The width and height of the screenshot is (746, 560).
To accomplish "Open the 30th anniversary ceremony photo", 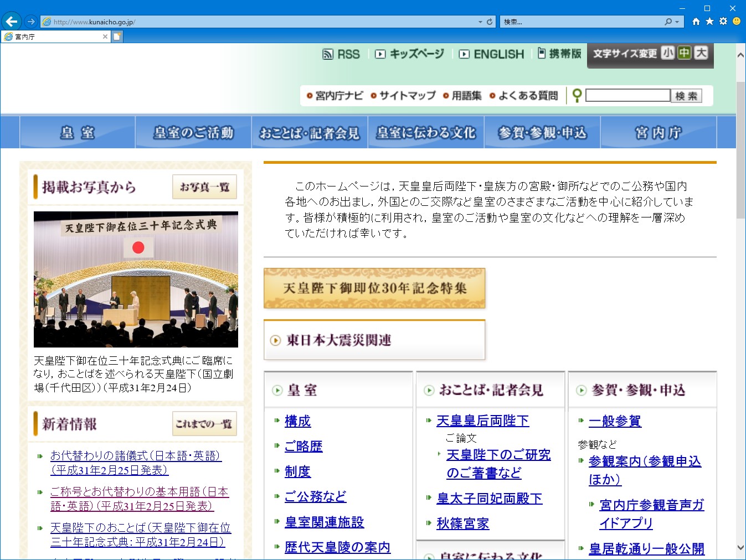I will pyautogui.click(x=136, y=279).
